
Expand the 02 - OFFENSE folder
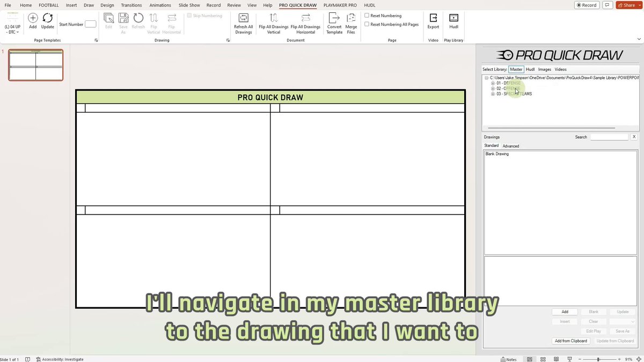(x=493, y=88)
